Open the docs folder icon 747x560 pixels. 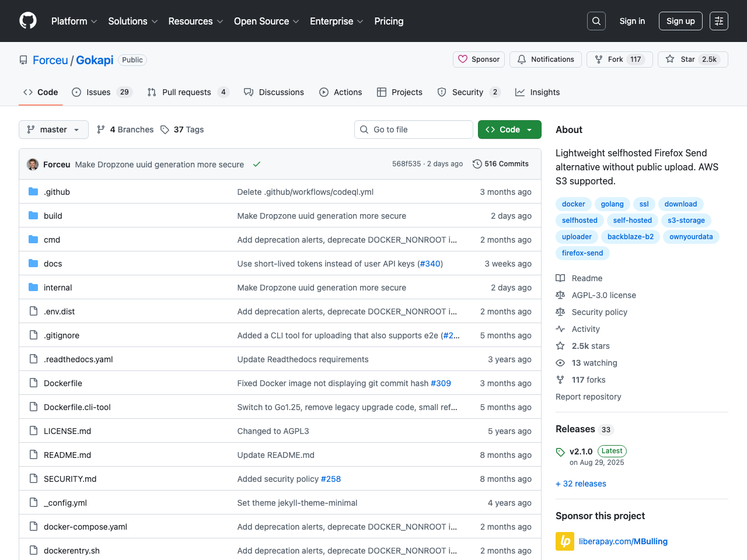(x=33, y=263)
